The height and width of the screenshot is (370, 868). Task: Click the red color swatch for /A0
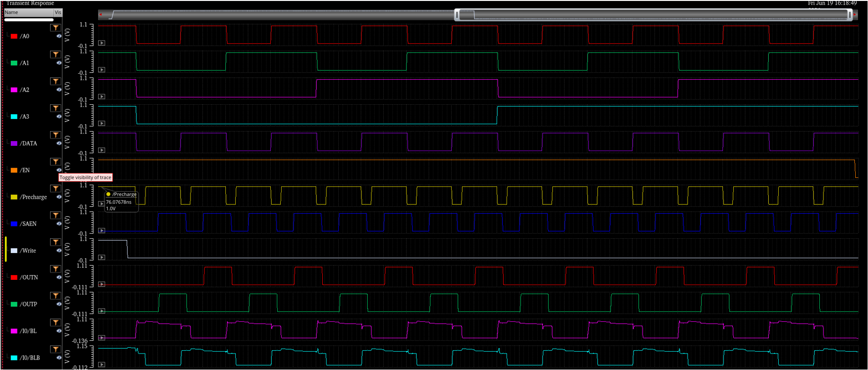coord(14,36)
